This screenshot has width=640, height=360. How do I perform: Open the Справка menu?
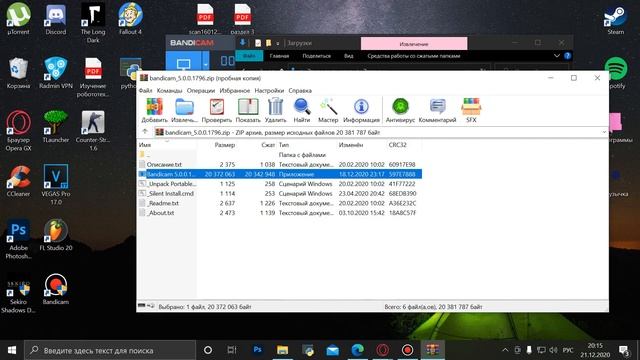[x=300, y=91]
